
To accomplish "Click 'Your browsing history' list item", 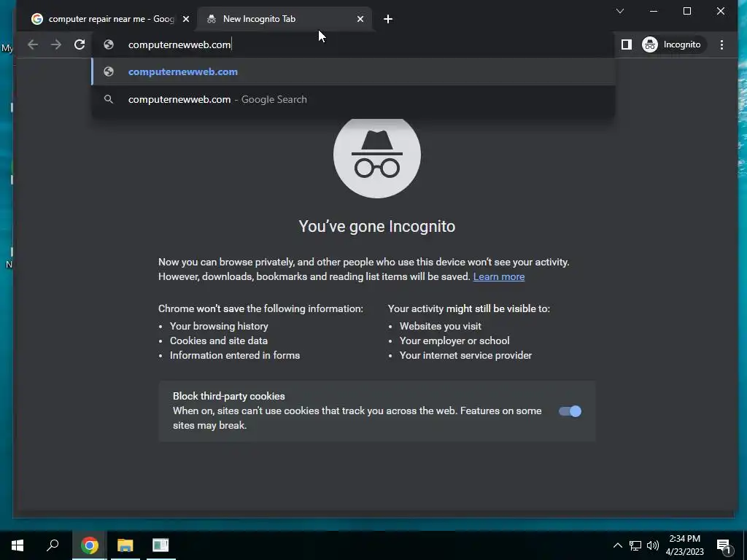I will (219, 326).
